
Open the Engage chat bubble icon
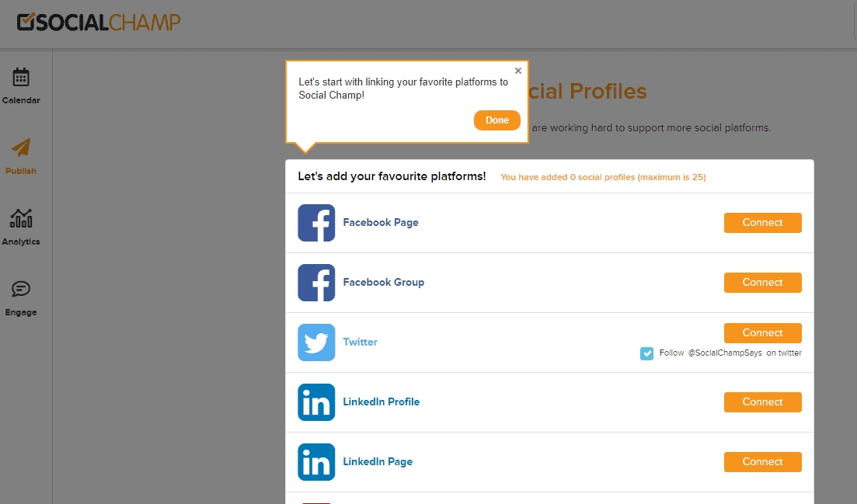point(21,289)
